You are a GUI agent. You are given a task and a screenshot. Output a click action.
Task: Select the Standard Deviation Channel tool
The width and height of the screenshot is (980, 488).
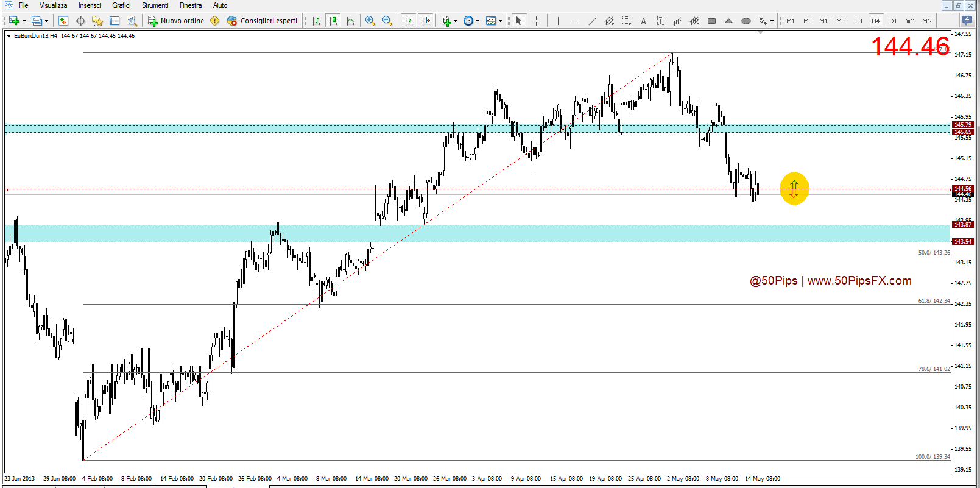(x=694, y=21)
